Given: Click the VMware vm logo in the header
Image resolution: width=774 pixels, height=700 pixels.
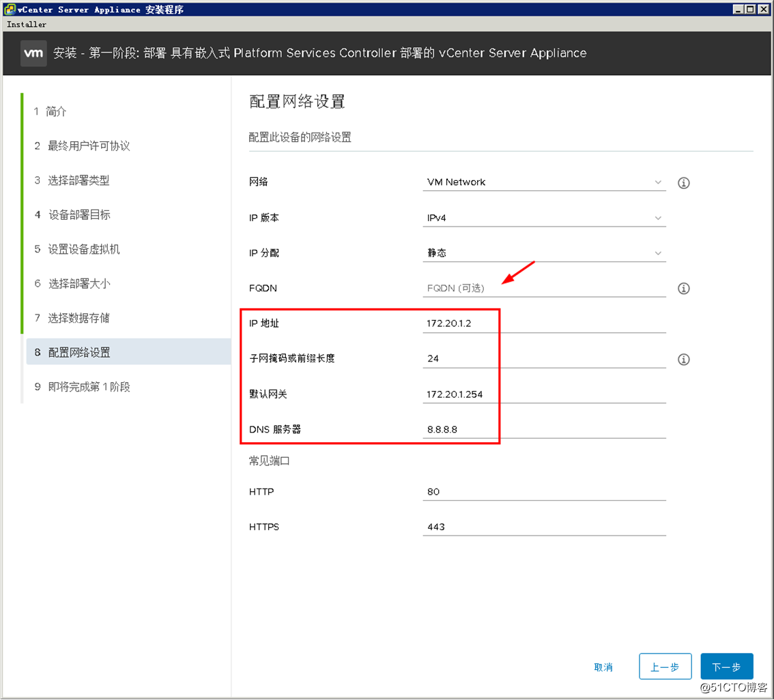Looking at the screenshot, I should point(33,53).
